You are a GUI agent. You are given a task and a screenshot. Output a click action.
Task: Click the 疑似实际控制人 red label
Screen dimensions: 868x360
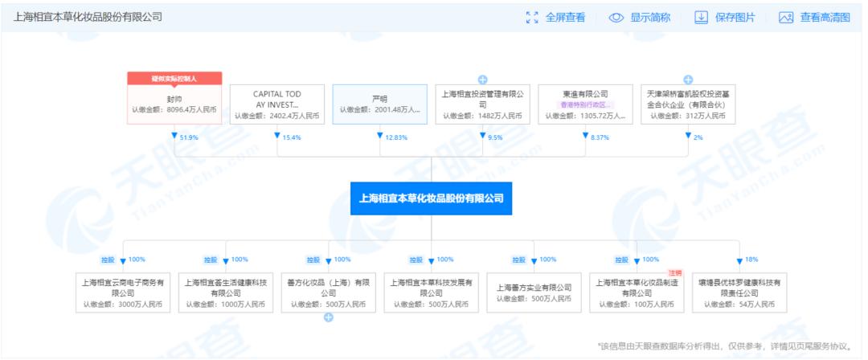click(174, 78)
